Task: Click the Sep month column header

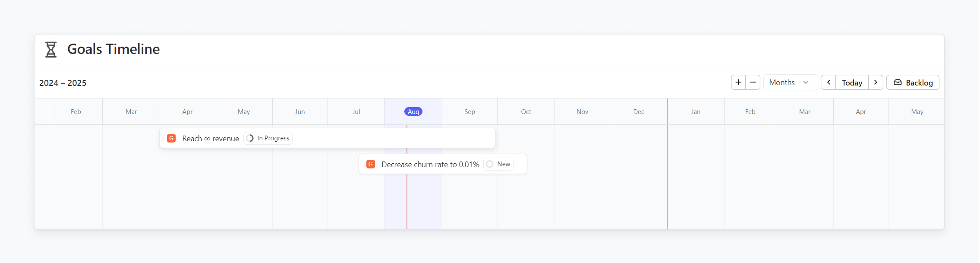Action: coord(470,112)
